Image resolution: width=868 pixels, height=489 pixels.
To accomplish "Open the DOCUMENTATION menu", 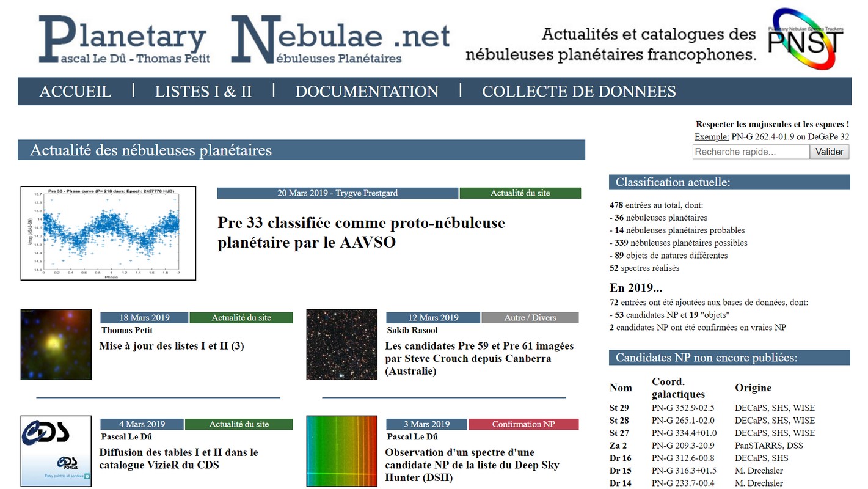I will (x=367, y=92).
